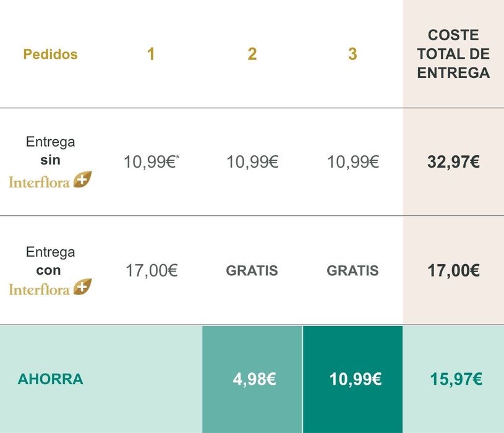Select column header number 2
Viewport: 504px width, 433px height.
252,54
